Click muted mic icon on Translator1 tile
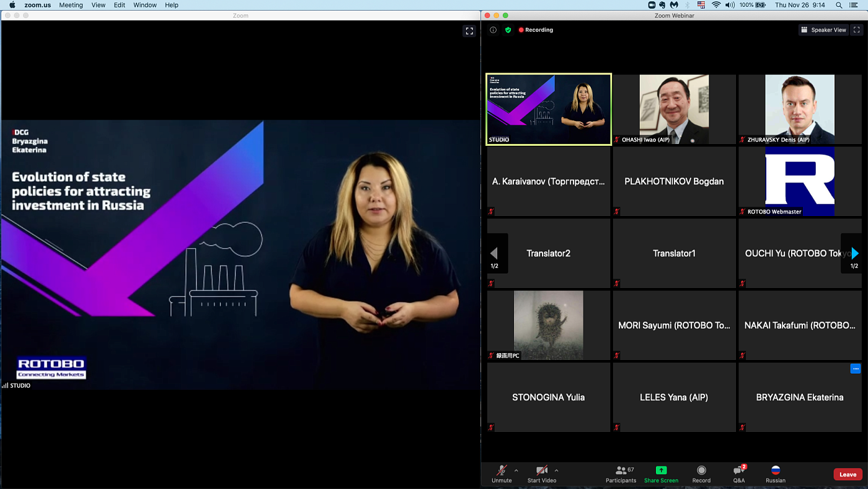The width and height of the screenshot is (868, 489). 618,284
